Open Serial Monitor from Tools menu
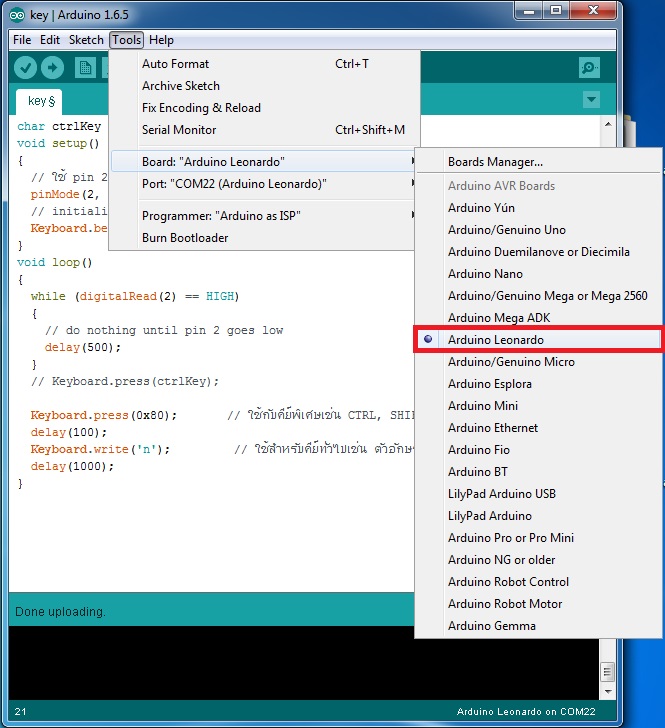 click(265, 130)
